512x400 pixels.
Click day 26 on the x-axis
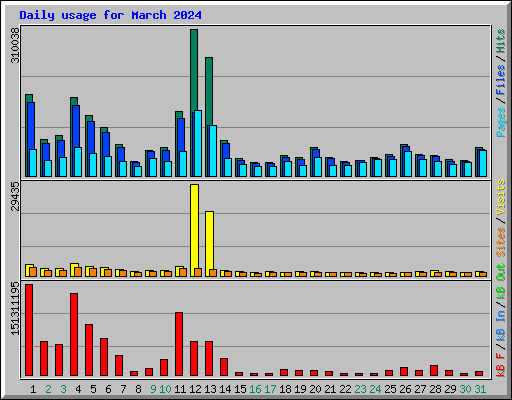[405, 389]
